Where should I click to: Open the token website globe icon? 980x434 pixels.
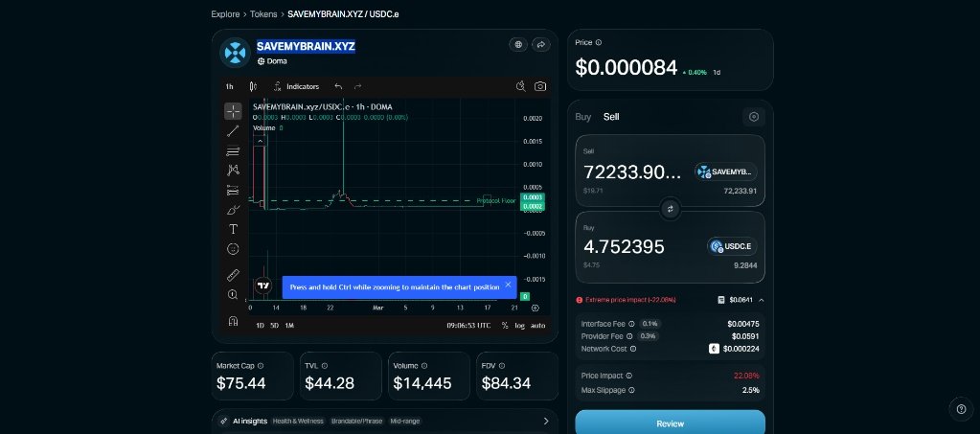(x=518, y=44)
